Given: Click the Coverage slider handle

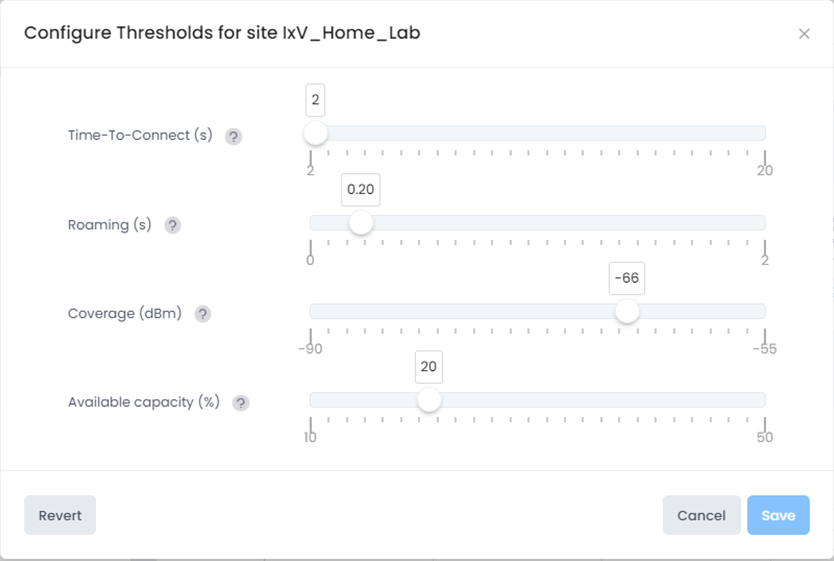Looking at the screenshot, I should click(x=627, y=311).
